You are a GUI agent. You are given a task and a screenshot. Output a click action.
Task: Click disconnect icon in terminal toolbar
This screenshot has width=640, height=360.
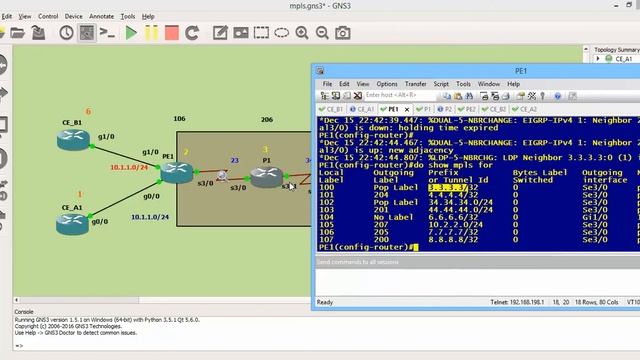tap(358, 96)
